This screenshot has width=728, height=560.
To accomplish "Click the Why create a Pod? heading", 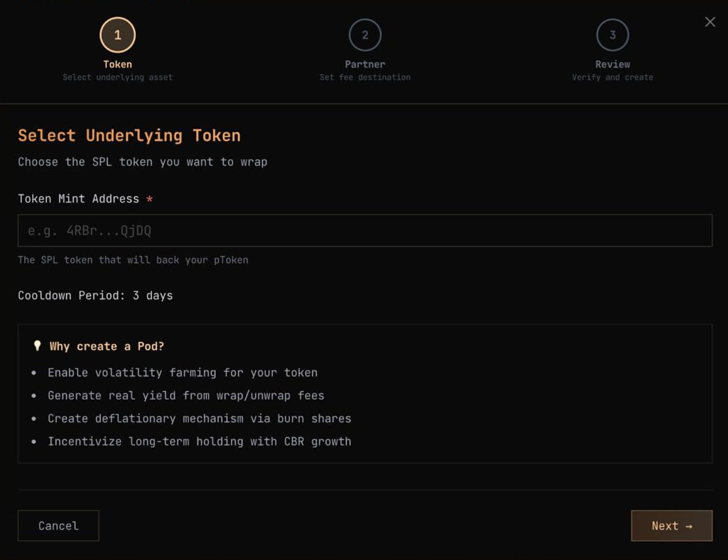I will pyautogui.click(x=106, y=346).
